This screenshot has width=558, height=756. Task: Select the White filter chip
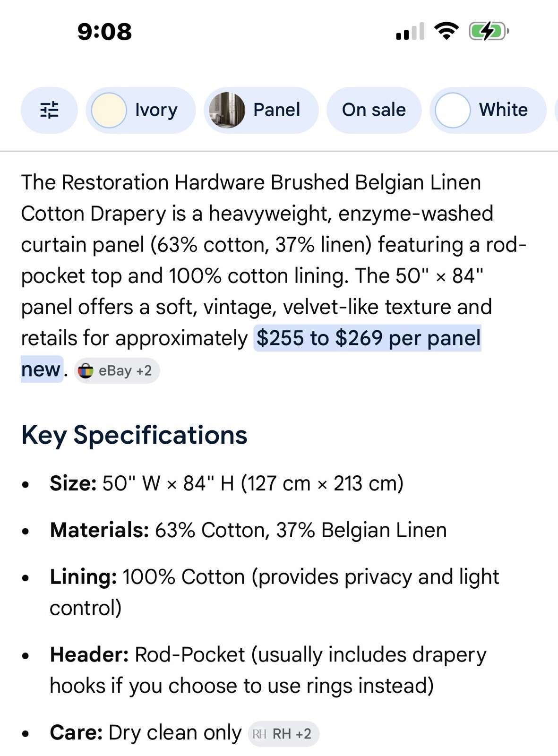pyautogui.click(x=488, y=110)
